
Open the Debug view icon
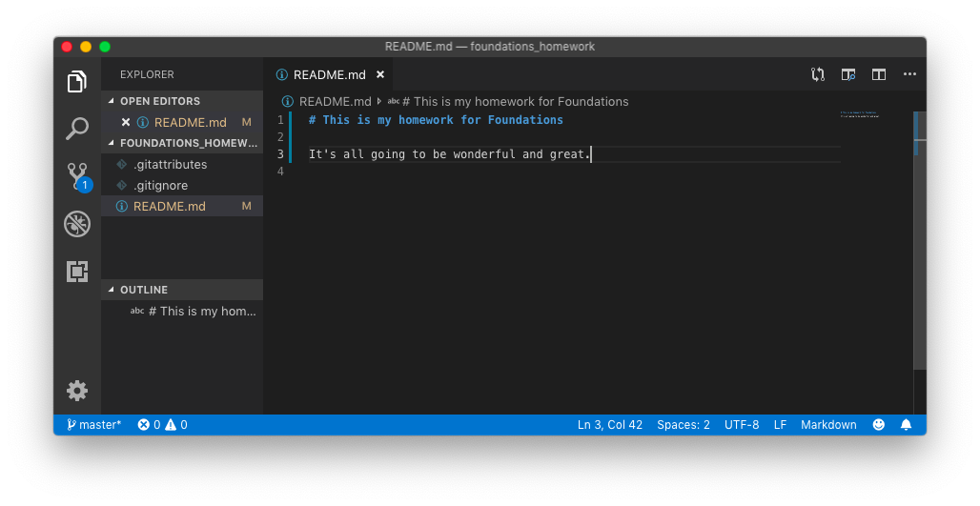(x=77, y=224)
